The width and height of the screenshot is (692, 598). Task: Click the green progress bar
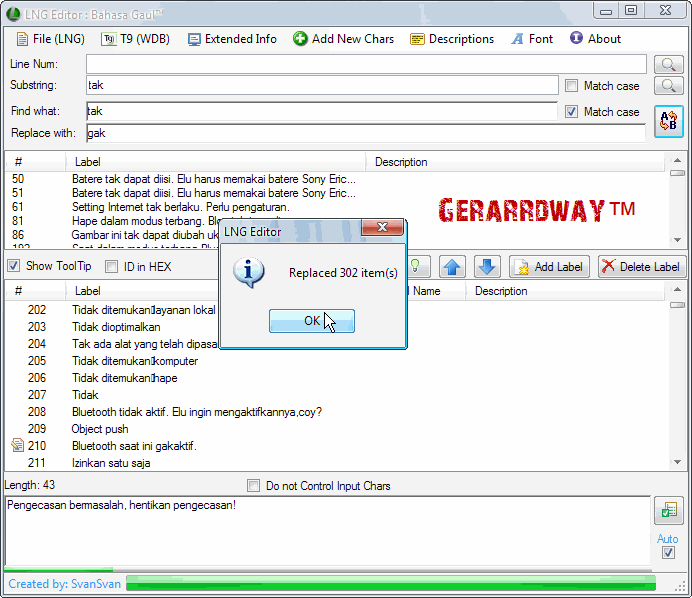390,583
